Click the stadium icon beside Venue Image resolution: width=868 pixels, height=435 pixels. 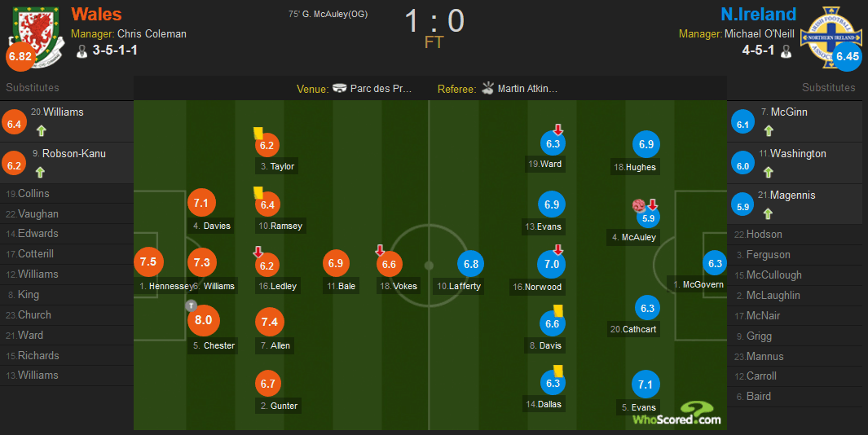tap(339, 89)
